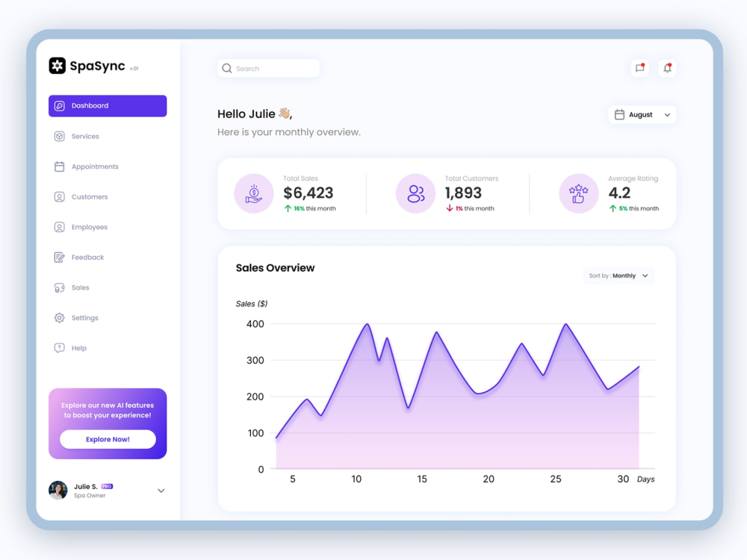Open the Customers section
747x560 pixels.
coord(90,196)
